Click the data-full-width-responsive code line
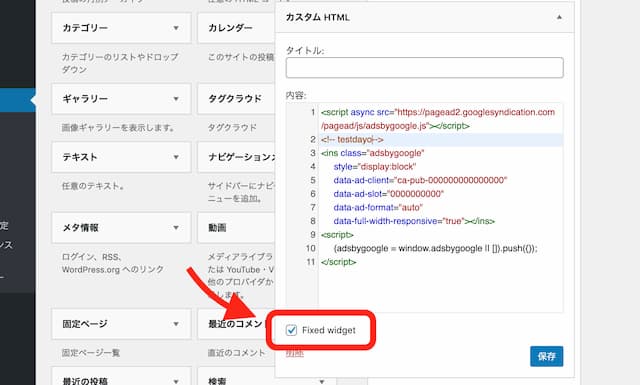 tap(414, 221)
